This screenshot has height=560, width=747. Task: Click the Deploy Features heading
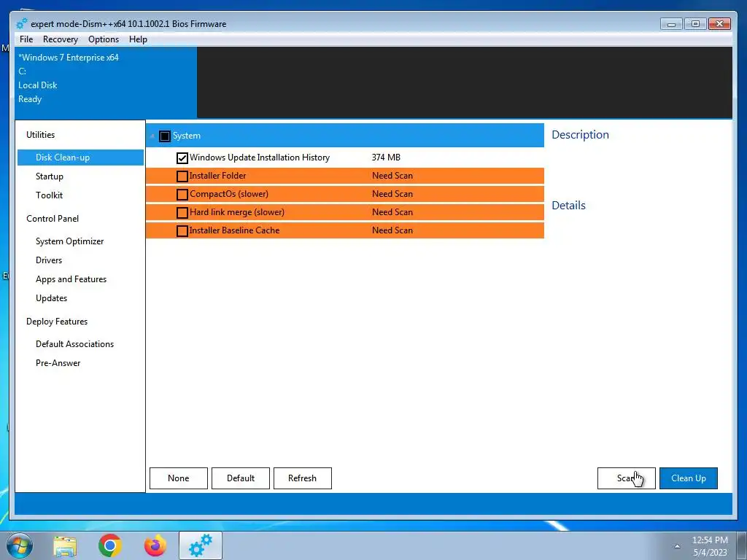pyautogui.click(x=57, y=322)
